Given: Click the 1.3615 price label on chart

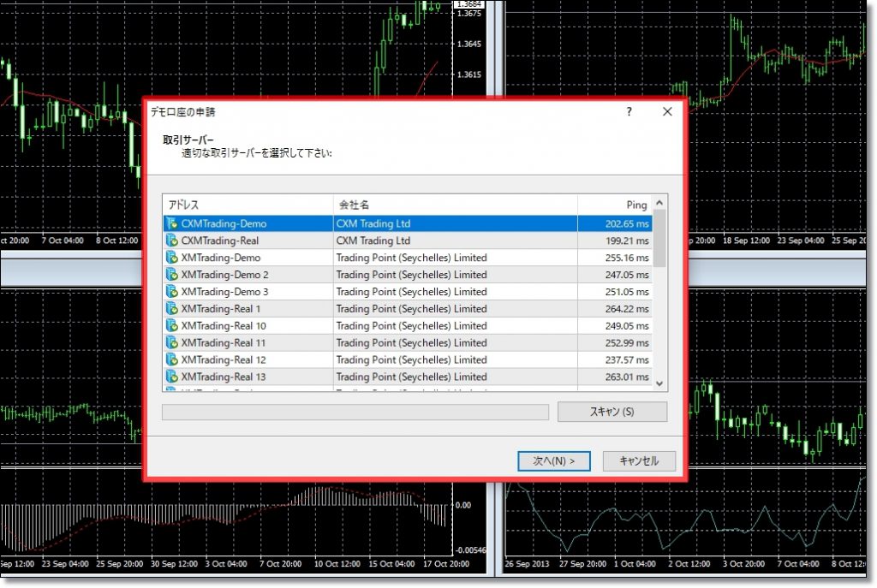Looking at the screenshot, I should point(468,74).
